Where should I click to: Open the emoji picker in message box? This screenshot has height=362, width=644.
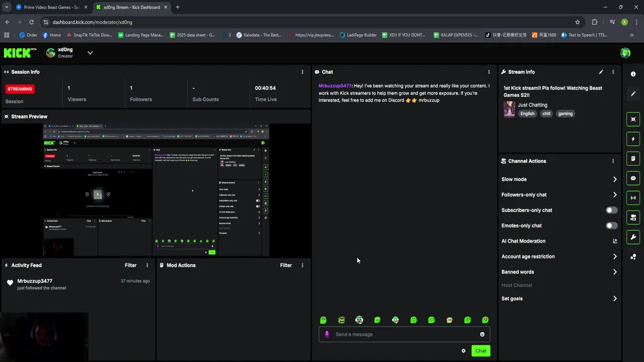point(482,334)
